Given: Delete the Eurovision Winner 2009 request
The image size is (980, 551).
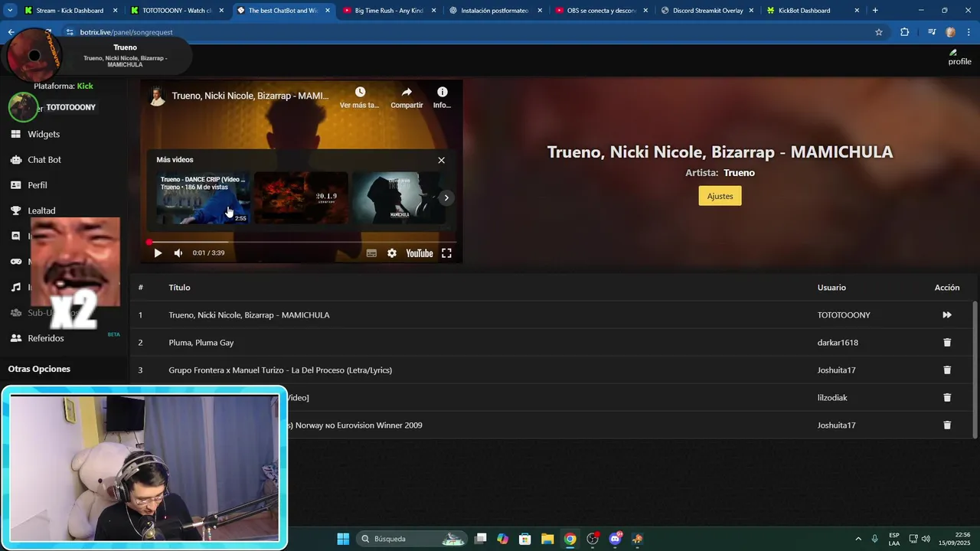Looking at the screenshot, I should (x=947, y=425).
